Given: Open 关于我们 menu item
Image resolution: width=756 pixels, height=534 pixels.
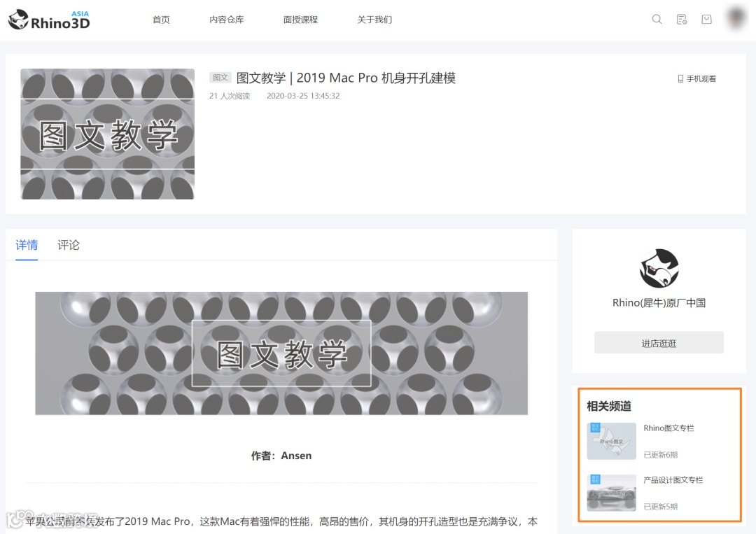Looking at the screenshot, I should (374, 20).
